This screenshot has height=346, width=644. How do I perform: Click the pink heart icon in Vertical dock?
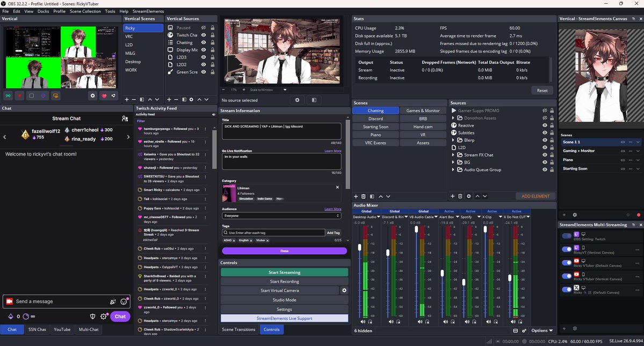click(x=104, y=95)
